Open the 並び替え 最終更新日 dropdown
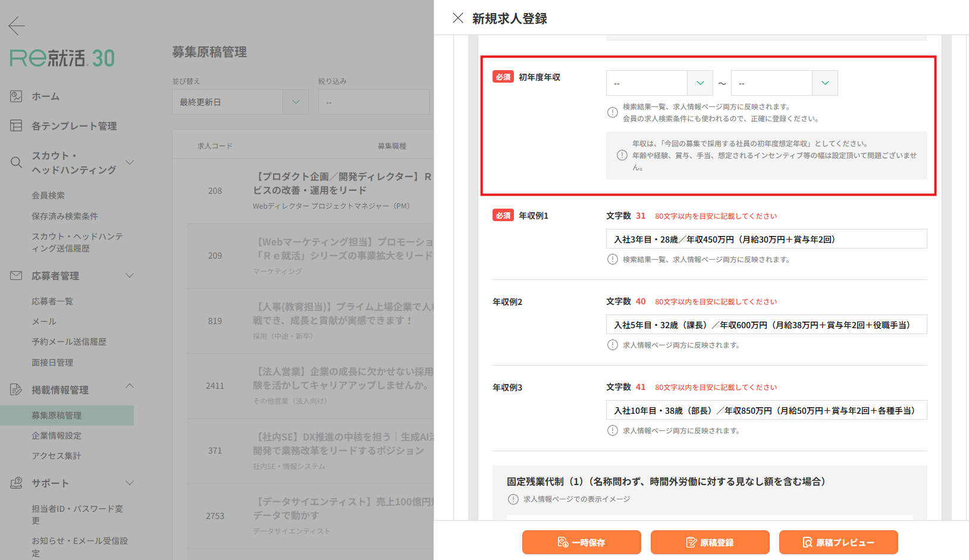Screen dimensions: 969x560 (240, 102)
